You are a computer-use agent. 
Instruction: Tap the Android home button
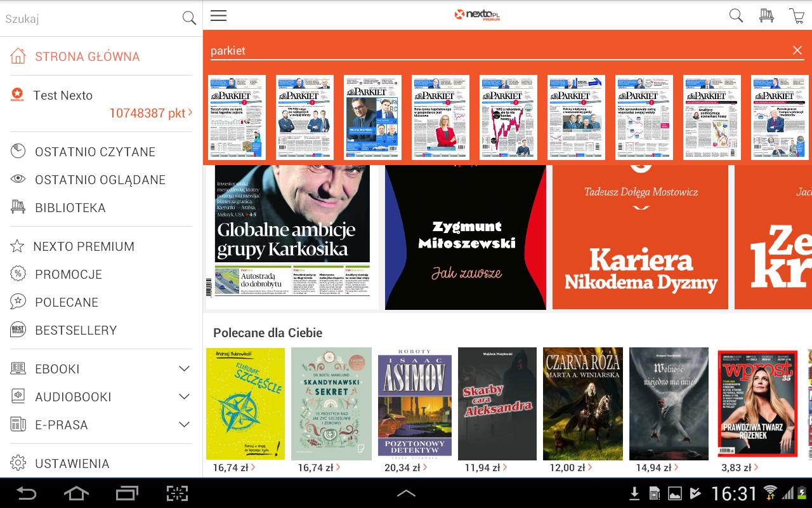click(76, 493)
